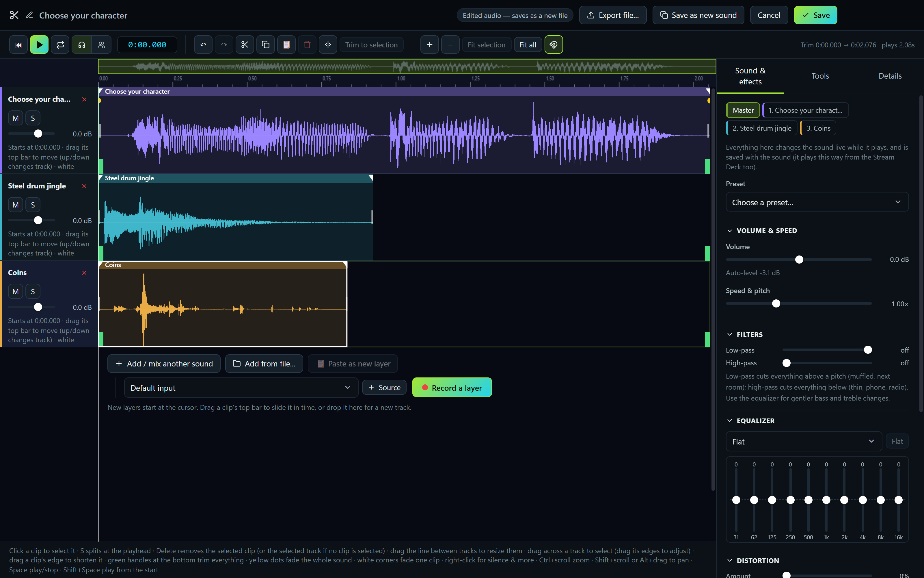Remove the Choose your character track
Viewport: 924px width, 578px height.
(x=84, y=99)
